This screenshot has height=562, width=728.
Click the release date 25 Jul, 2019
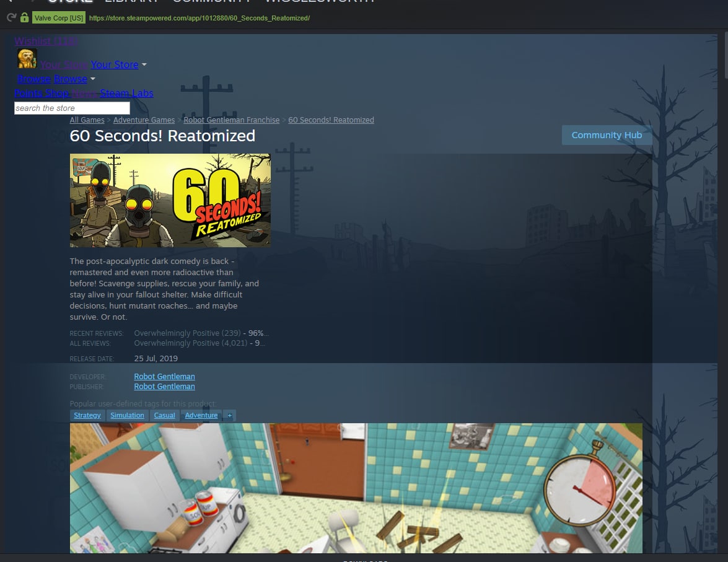point(156,359)
